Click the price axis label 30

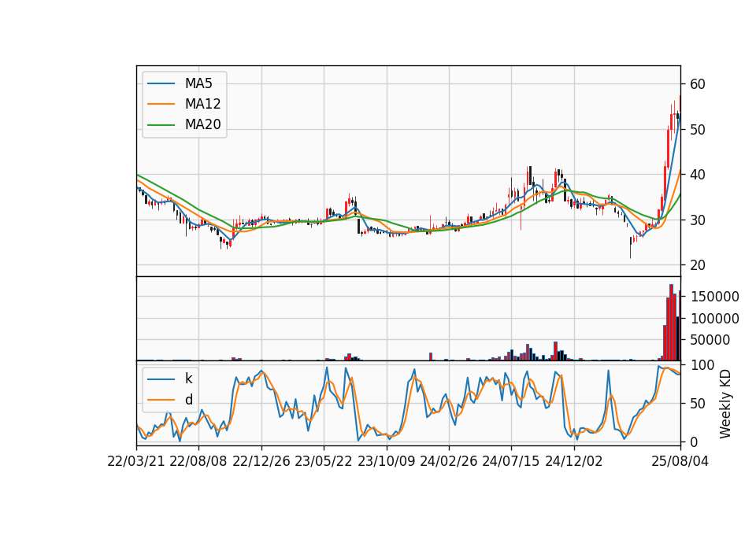click(x=697, y=220)
